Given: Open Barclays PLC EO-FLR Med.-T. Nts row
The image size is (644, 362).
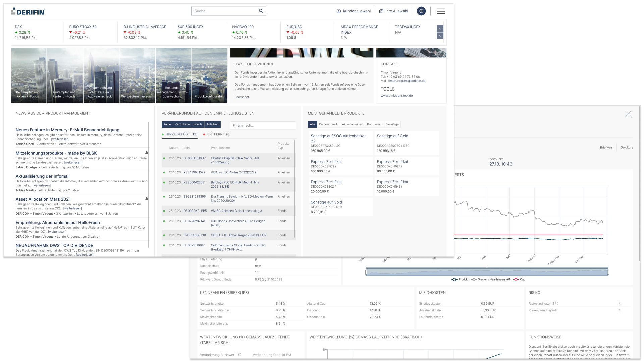Looking at the screenshot, I should click(228, 184).
